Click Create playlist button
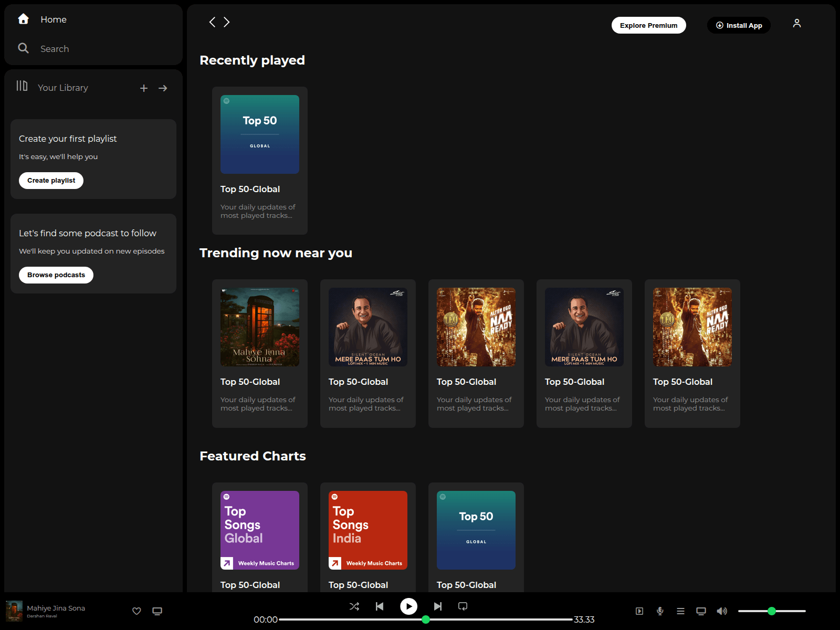Screen dimensions: 840x630 (x=51, y=181)
